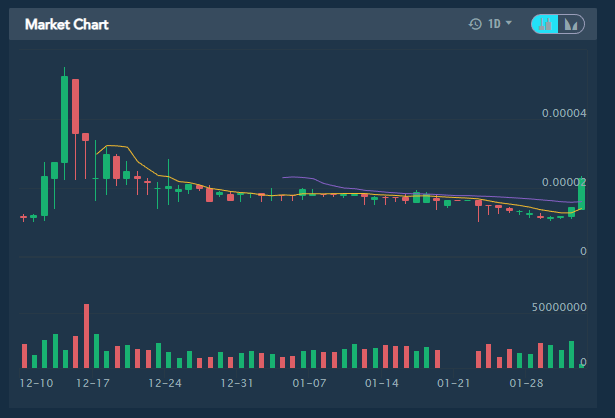This screenshot has width=615, height=418.
Task: Switch to area chart view
Action: (571, 24)
